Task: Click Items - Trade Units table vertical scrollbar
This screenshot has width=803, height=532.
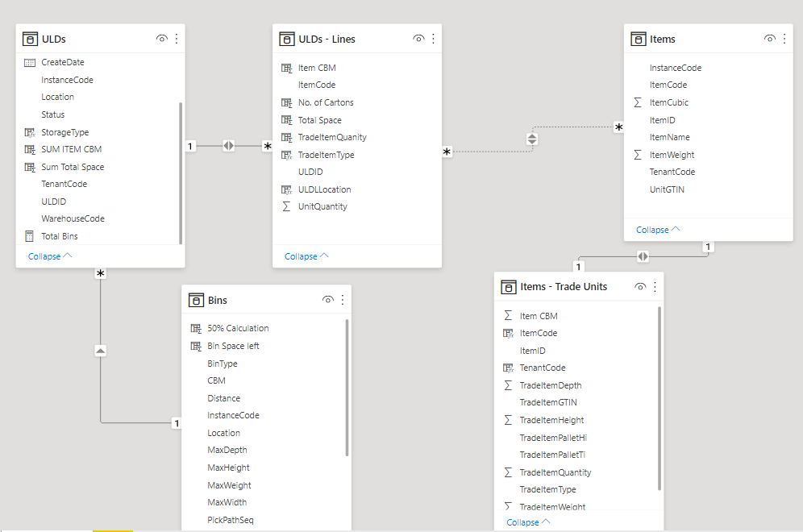Action: tap(659, 398)
